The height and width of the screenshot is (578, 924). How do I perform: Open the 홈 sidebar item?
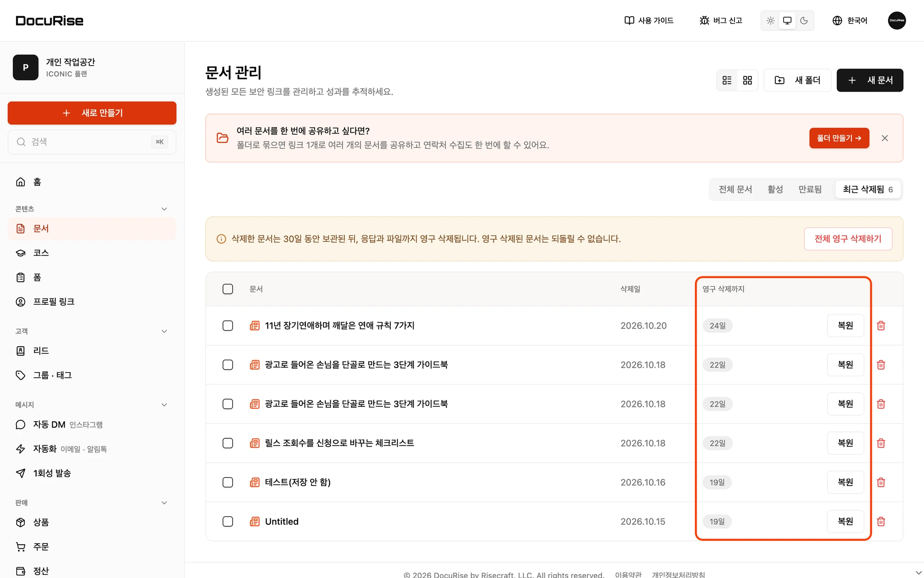[92, 182]
